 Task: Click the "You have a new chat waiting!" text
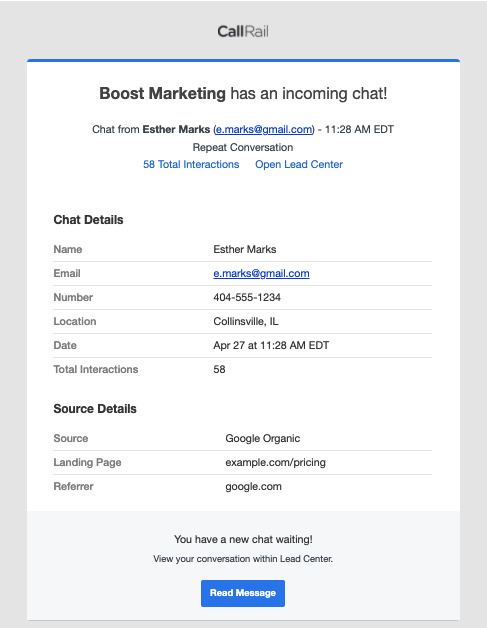coord(243,539)
